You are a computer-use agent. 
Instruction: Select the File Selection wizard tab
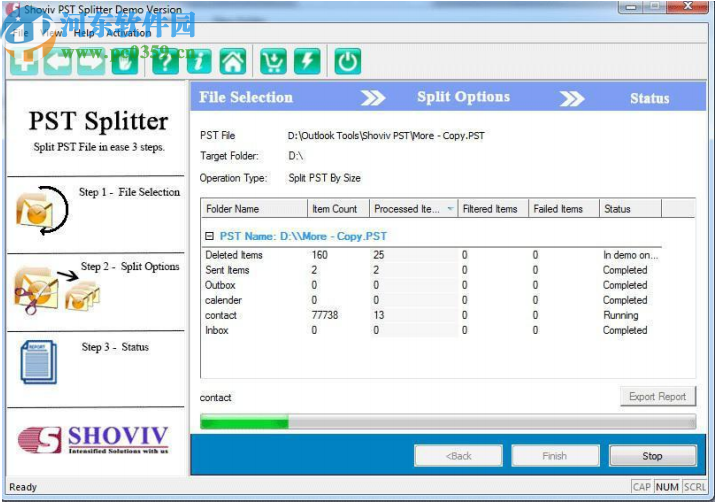246,97
